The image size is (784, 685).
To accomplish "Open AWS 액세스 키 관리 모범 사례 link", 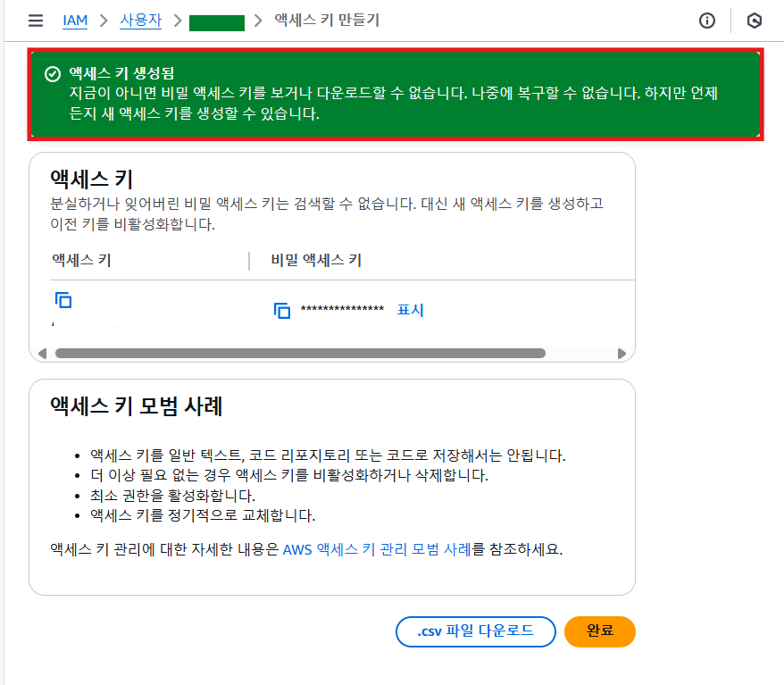I will pyautogui.click(x=377, y=549).
